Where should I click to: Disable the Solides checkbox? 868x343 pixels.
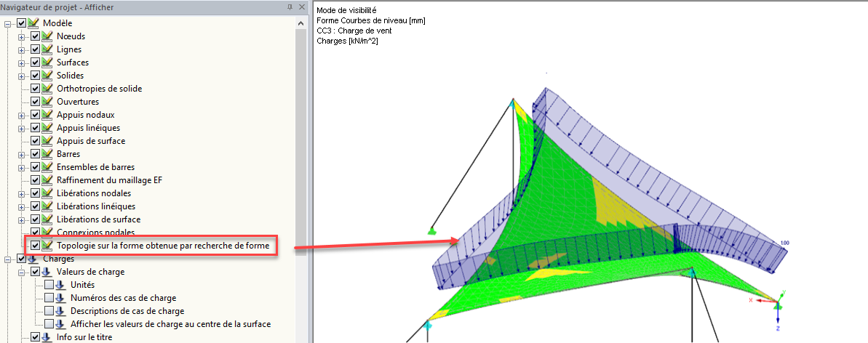pyautogui.click(x=36, y=76)
